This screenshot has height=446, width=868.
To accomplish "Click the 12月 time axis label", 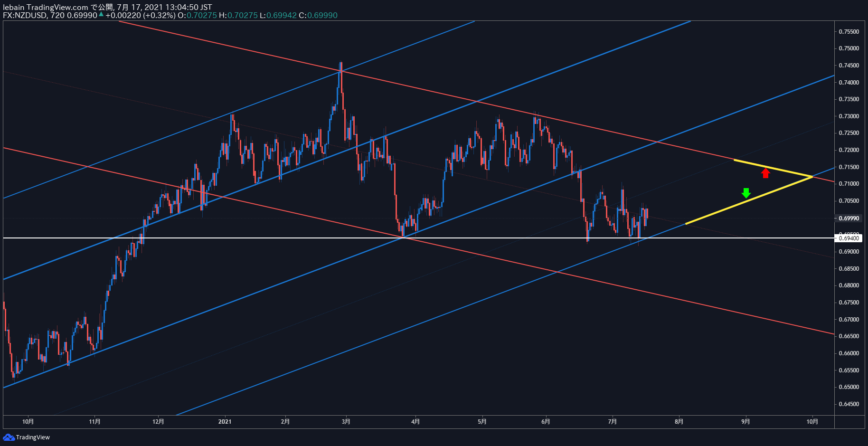I will [159, 422].
